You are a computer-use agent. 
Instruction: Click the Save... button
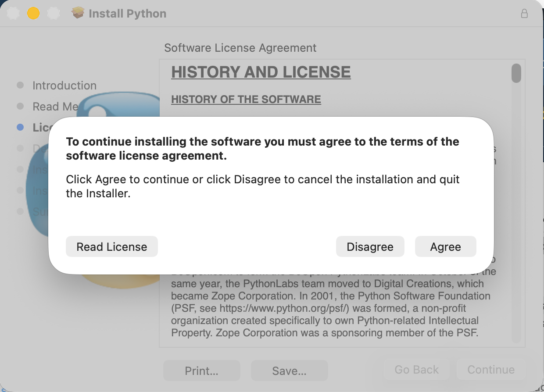[289, 371]
